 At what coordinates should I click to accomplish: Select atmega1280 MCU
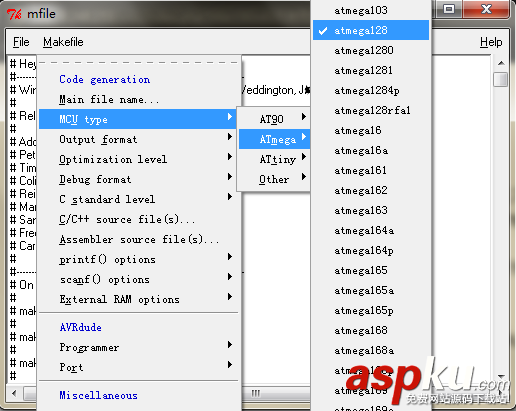[x=371, y=50]
